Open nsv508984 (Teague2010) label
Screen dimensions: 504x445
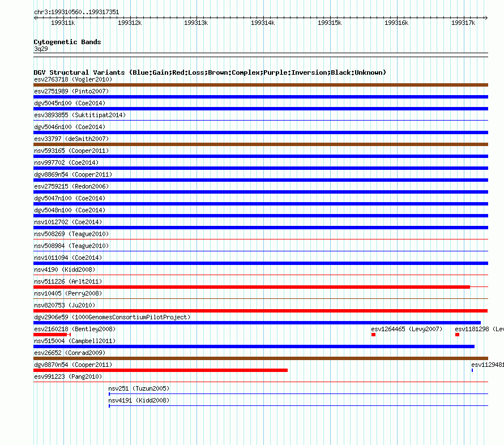[x=71, y=246]
